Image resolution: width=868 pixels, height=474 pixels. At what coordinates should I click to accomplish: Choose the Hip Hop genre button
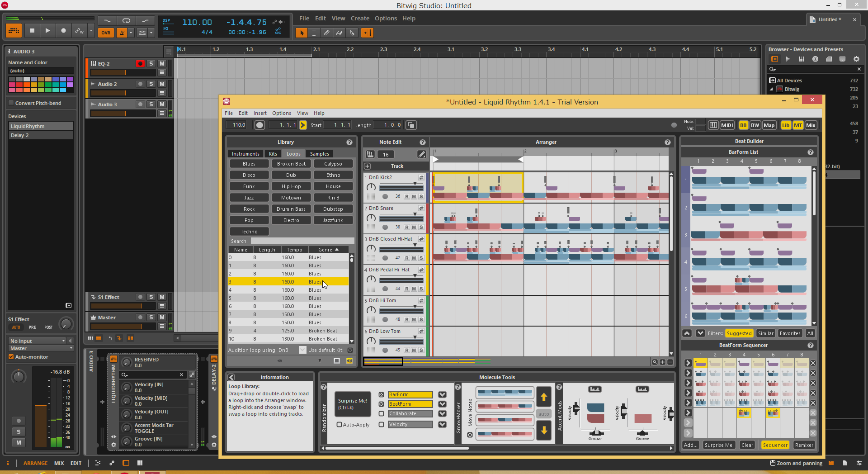click(x=291, y=186)
